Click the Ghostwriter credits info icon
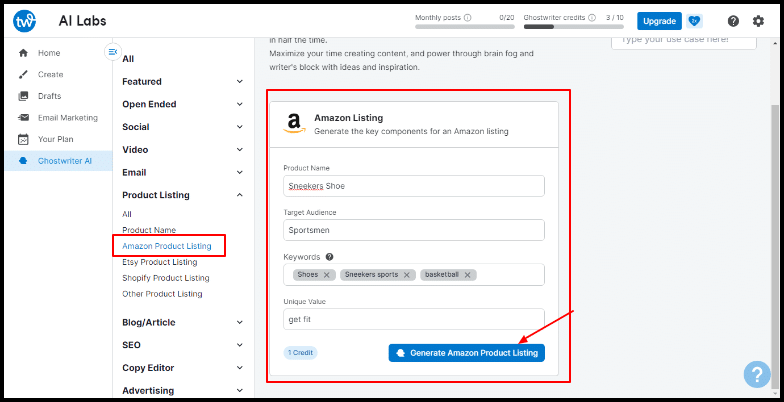The image size is (784, 402). pyautogui.click(x=592, y=18)
